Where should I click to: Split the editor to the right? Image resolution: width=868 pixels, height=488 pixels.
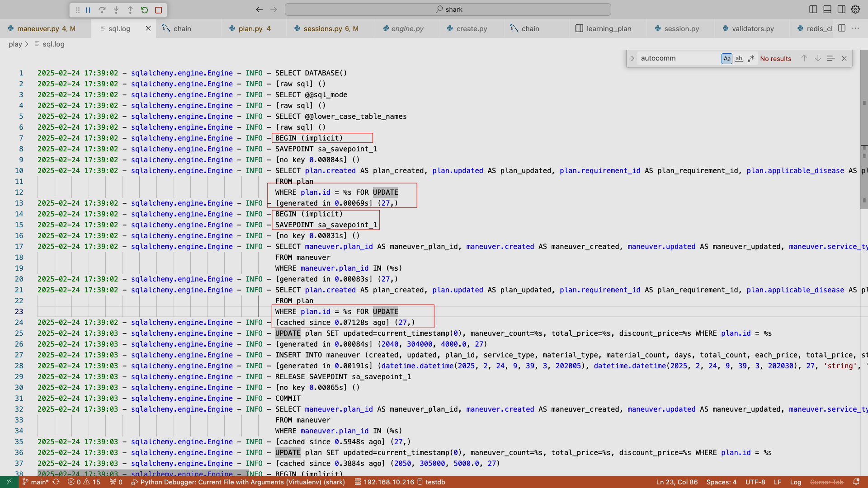(x=842, y=28)
